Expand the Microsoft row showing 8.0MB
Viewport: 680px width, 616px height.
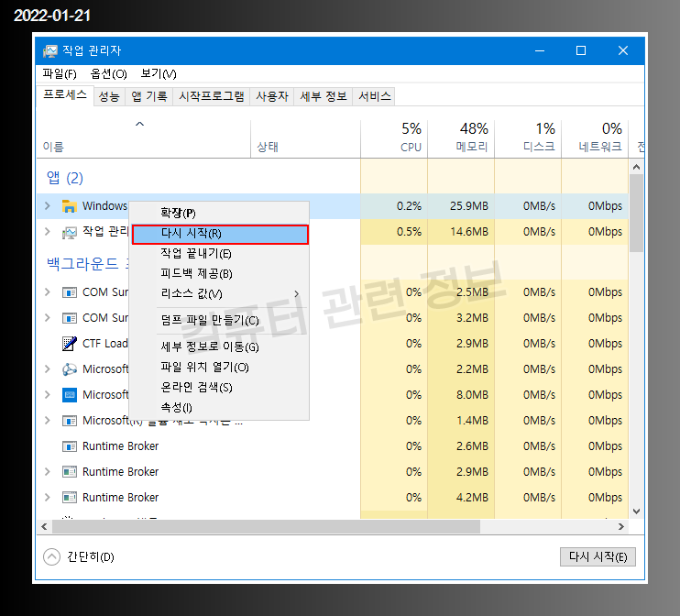pos(48,395)
